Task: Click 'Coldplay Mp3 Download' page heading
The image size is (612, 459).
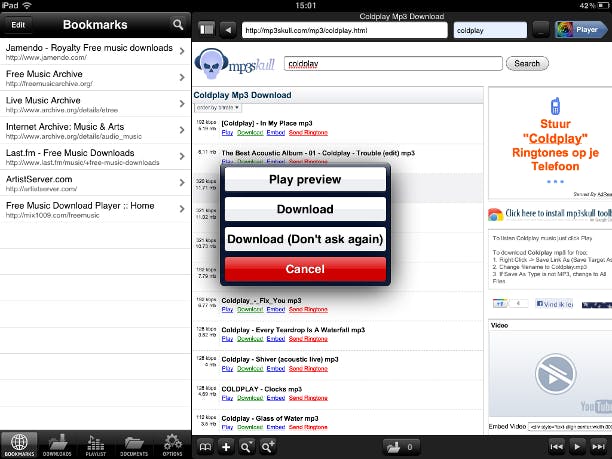Action: tap(242, 95)
